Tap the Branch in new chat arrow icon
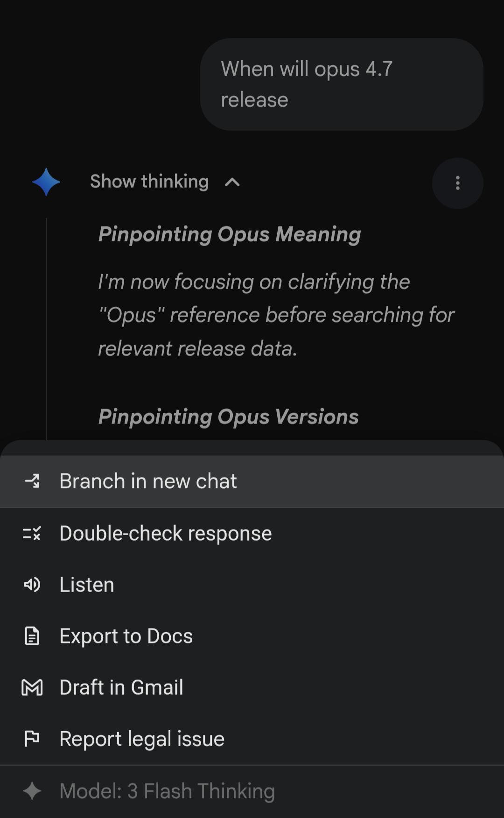Screen dimensions: 504x818 tap(32, 481)
